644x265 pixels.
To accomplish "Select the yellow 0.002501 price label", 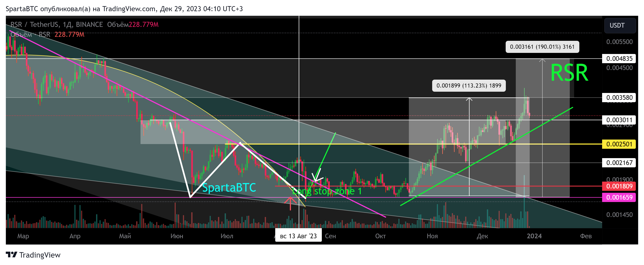I will [x=619, y=144].
